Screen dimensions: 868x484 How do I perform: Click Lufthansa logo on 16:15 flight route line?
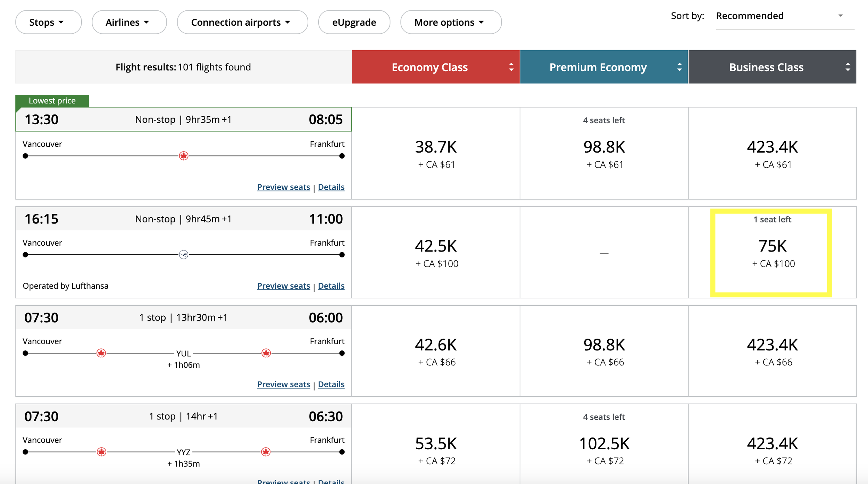[x=184, y=255]
